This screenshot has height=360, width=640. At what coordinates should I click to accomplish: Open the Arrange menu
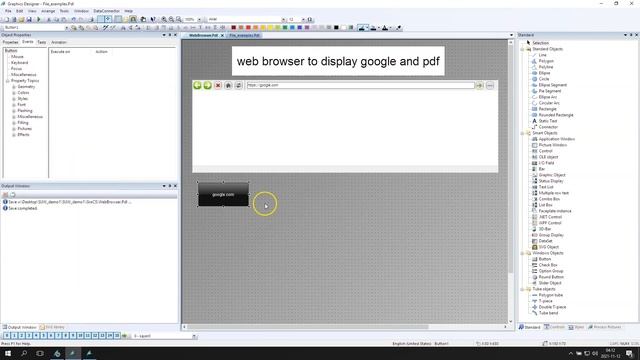[48, 11]
